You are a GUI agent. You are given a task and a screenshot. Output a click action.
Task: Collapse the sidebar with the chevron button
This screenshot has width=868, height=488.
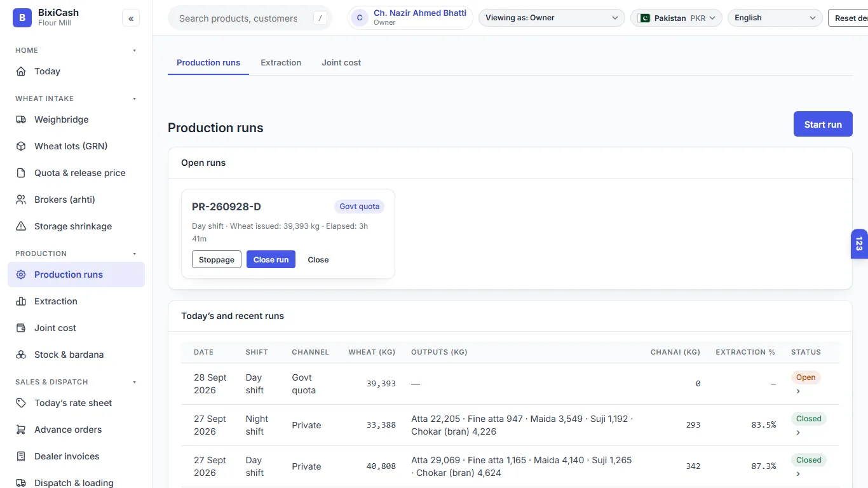tap(131, 18)
